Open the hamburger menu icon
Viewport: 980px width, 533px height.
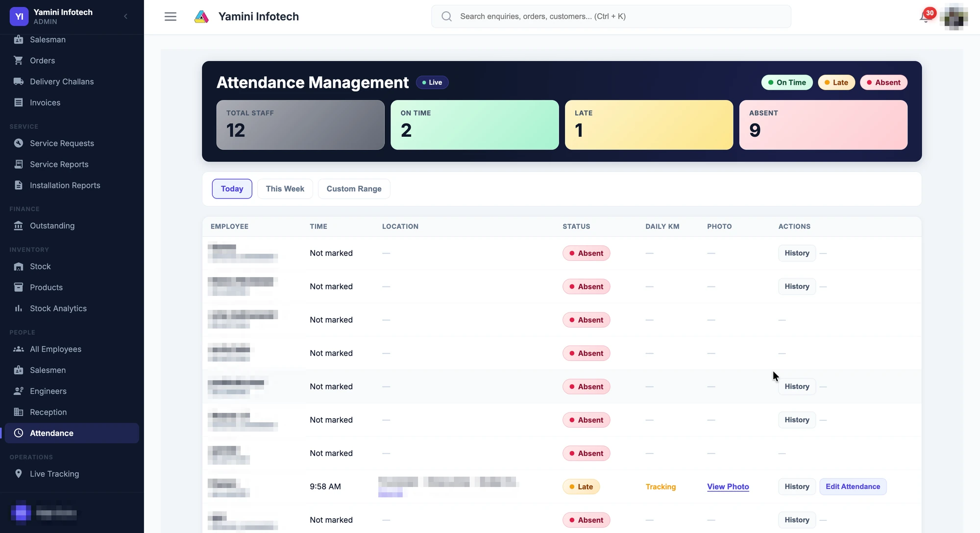click(170, 17)
